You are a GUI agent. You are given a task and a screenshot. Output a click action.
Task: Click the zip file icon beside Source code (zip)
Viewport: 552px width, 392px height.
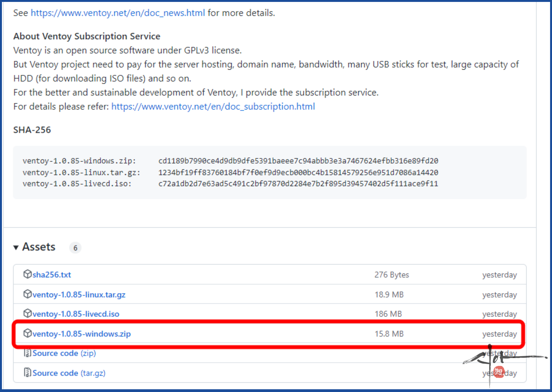click(27, 353)
